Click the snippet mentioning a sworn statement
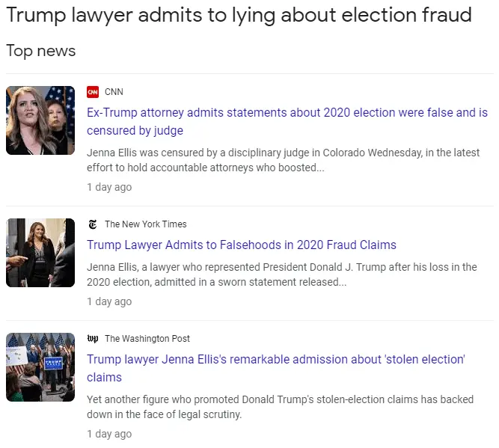This screenshot has width=499, height=448. [x=281, y=274]
